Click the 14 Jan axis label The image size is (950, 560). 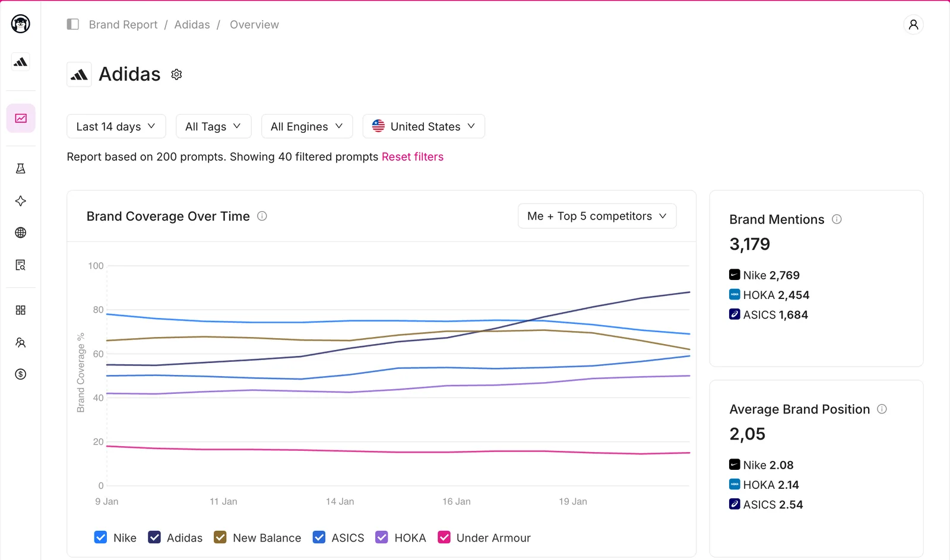click(x=340, y=501)
